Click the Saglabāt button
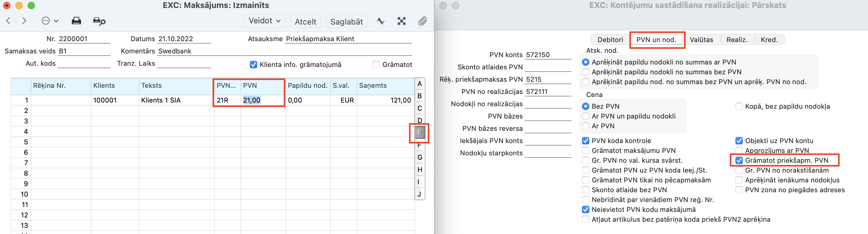 (347, 21)
